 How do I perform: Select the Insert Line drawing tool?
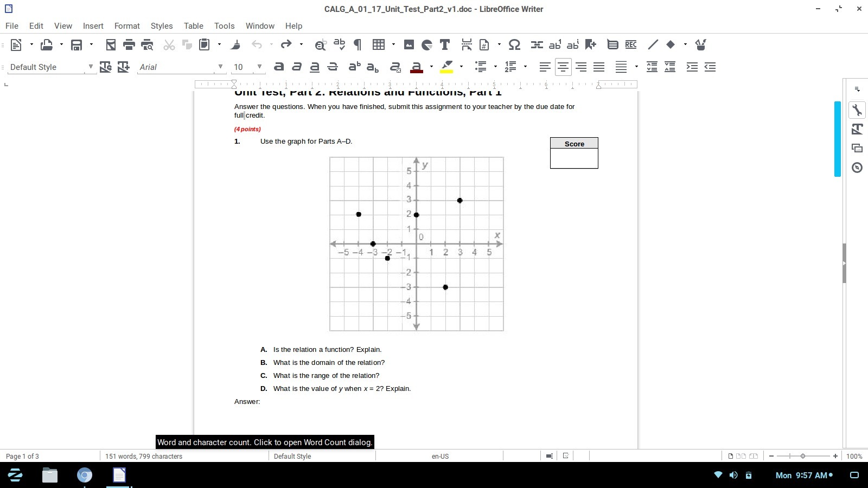click(x=653, y=45)
